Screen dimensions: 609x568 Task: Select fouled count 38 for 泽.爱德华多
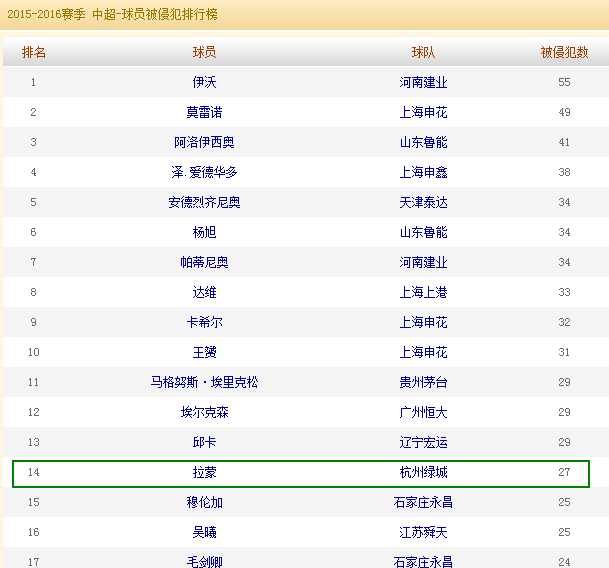tap(564, 172)
